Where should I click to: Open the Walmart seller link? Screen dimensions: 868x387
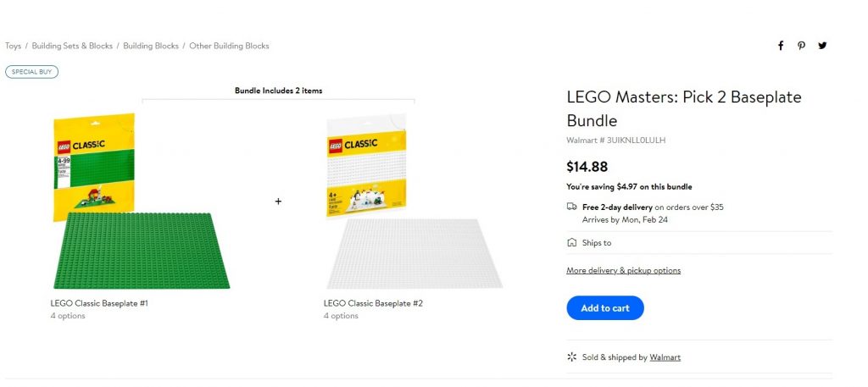click(x=665, y=357)
